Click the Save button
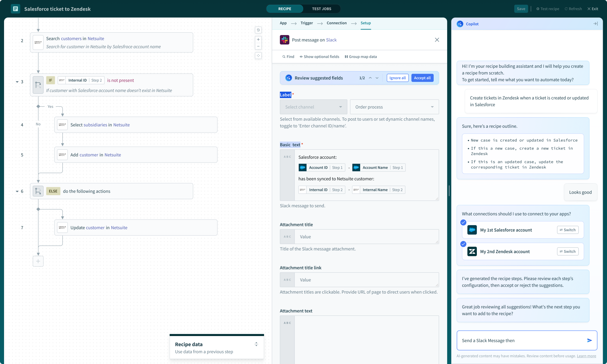 pos(521,9)
